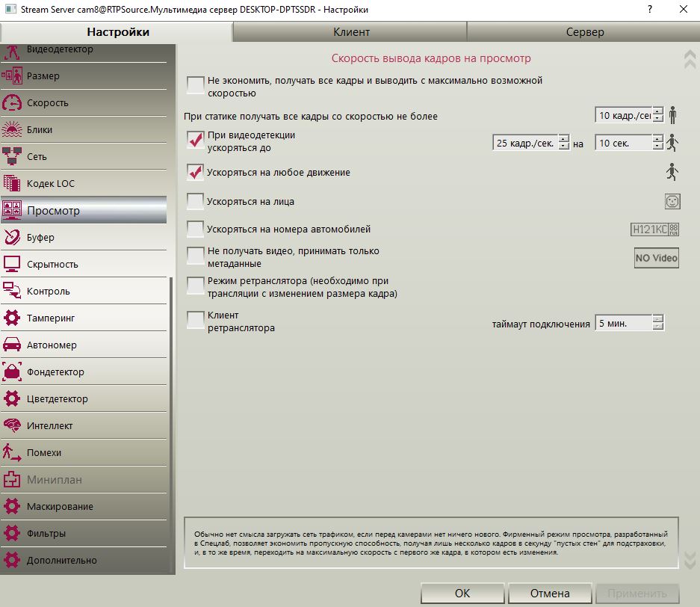Enable 'Не экономить, получать все кадры' checkbox
700x607 pixels.
195,84
